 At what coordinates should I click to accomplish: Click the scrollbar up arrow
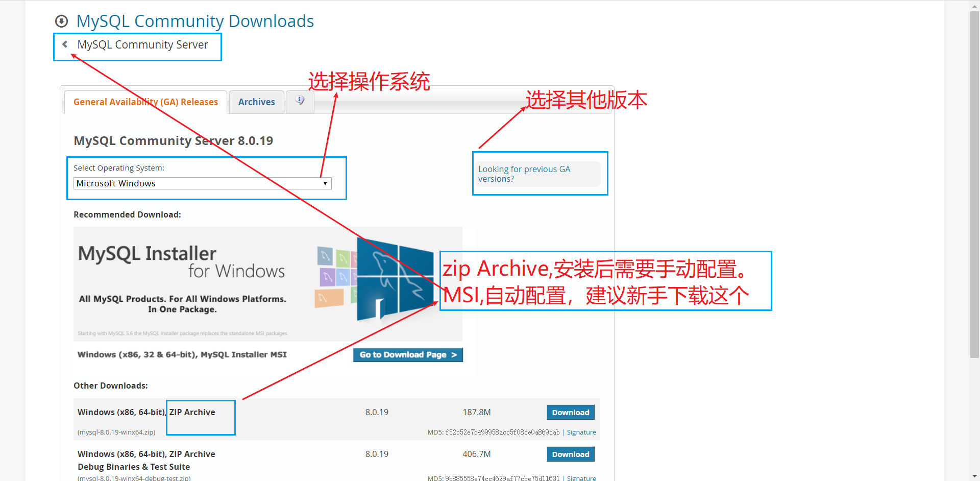click(974, 5)
